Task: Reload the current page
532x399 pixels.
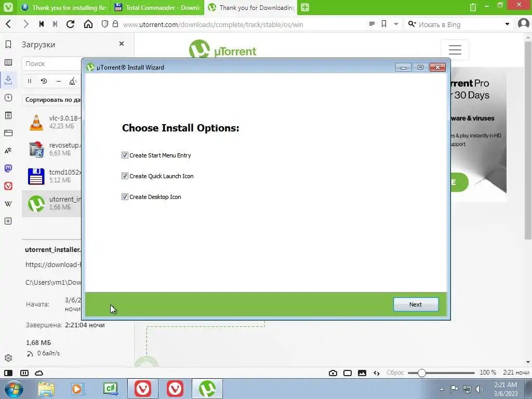Action: (x=70, y=24)
